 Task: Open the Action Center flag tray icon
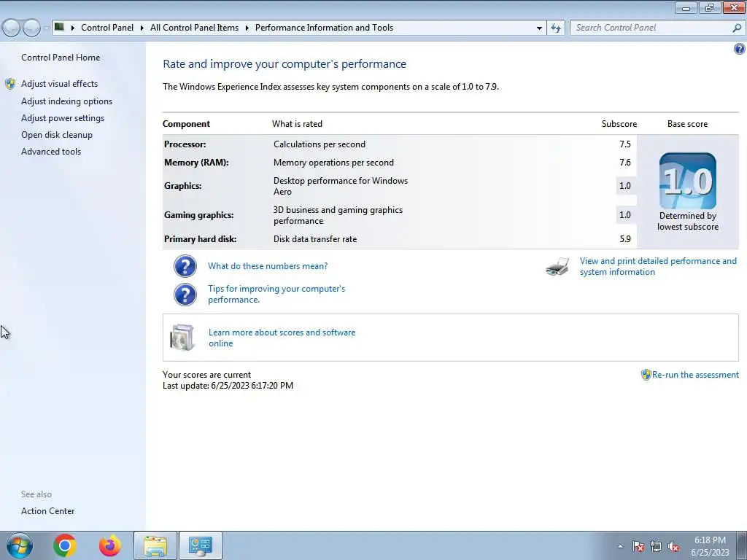(638, 546)
